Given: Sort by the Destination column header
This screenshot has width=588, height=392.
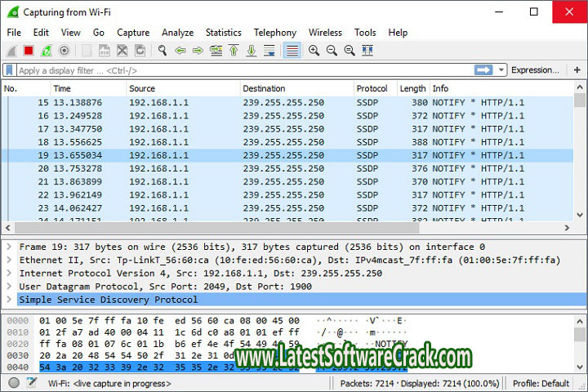Looking at the screenshot, I should 297,88.
